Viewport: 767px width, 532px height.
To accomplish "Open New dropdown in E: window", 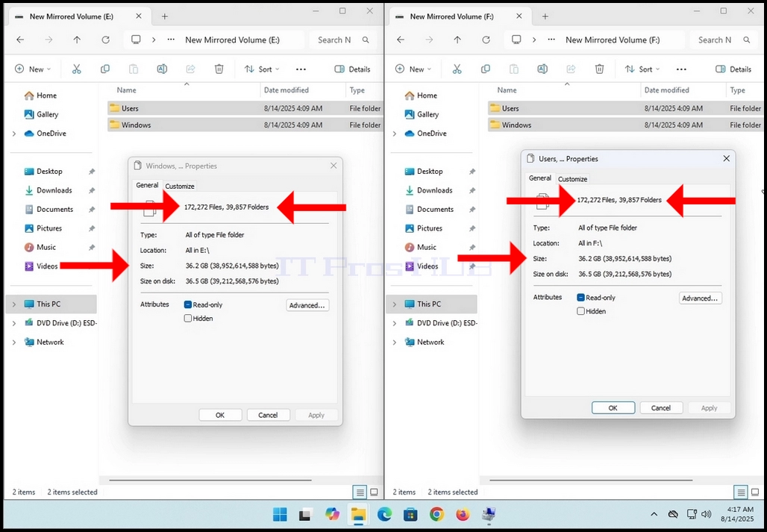I will 33,69.
